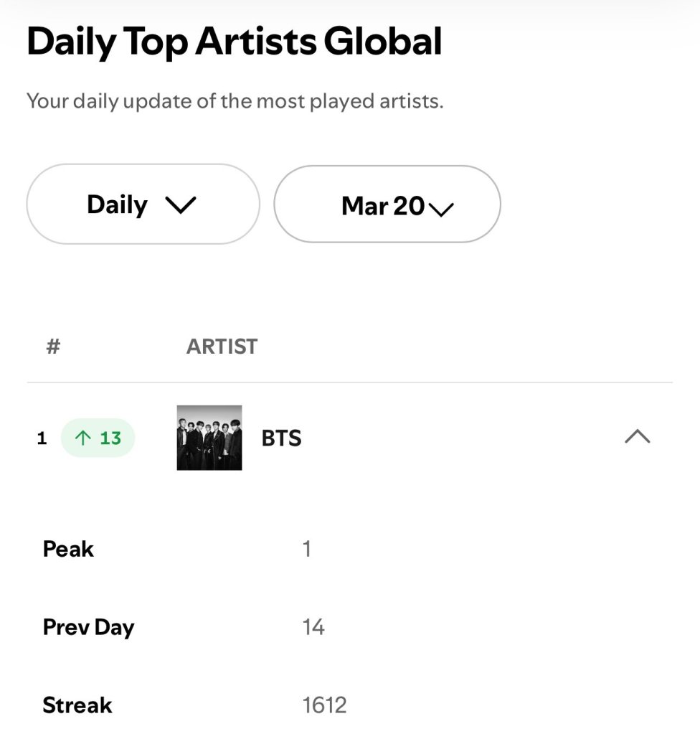Screen dimensions: 700x734
Task: Click the # column header
Action: (53, 347)
